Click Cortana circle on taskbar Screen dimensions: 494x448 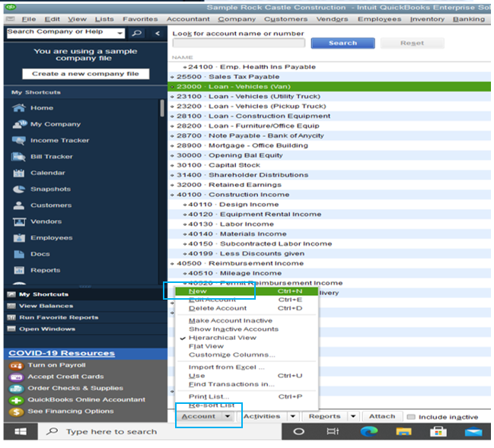[x=298, y=431]
